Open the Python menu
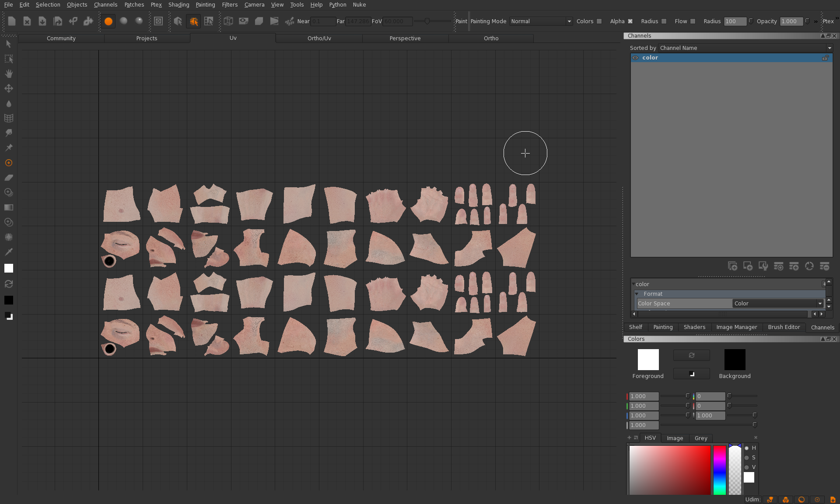 click(337, 4)
